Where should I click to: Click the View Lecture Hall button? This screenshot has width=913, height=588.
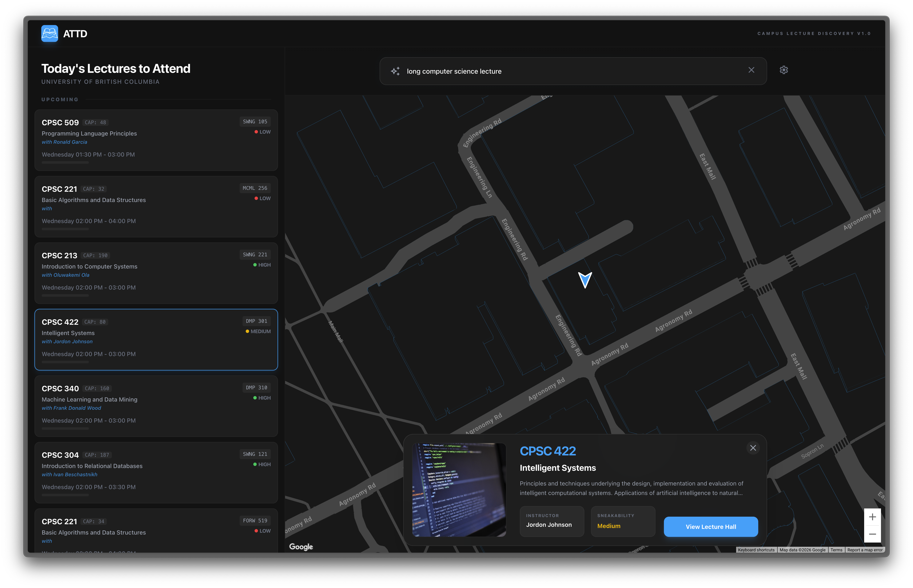point(710,527)
